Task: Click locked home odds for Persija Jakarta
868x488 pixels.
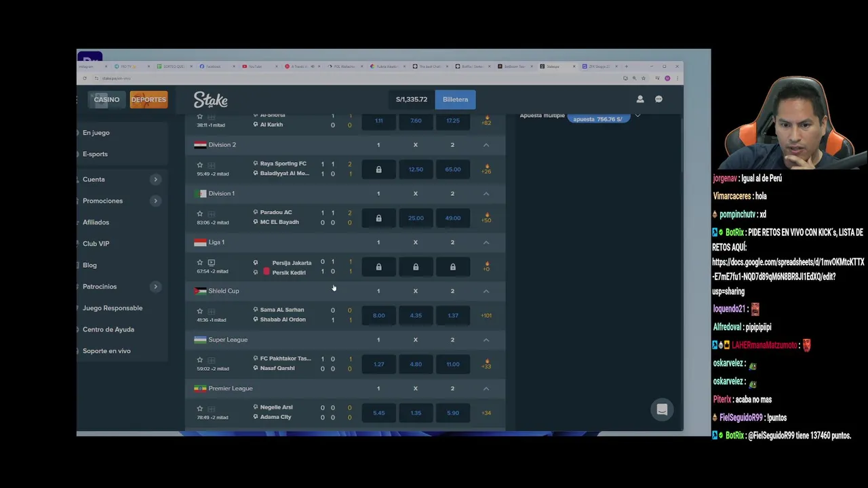Action: tap(378, 267)
